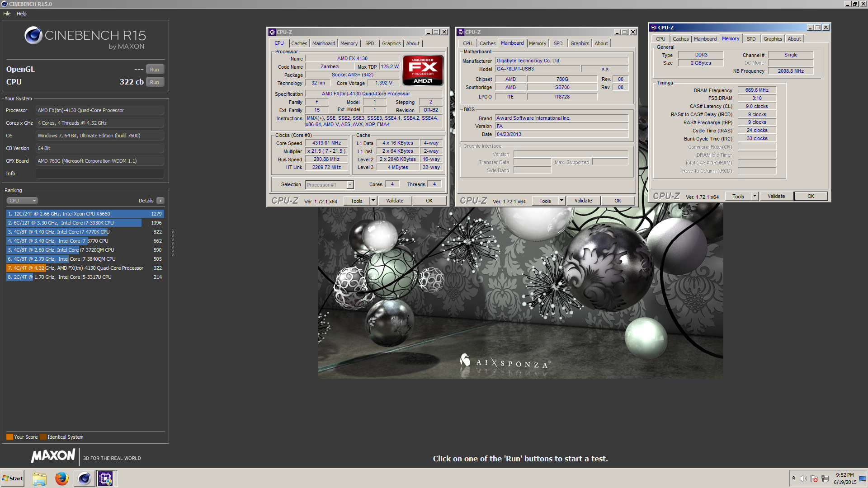The width and height of the screenshot is (868, 488).
Task: Expand Tools dropdown arrow in Mainboard CPU-Z
Action: pos(561,201)
